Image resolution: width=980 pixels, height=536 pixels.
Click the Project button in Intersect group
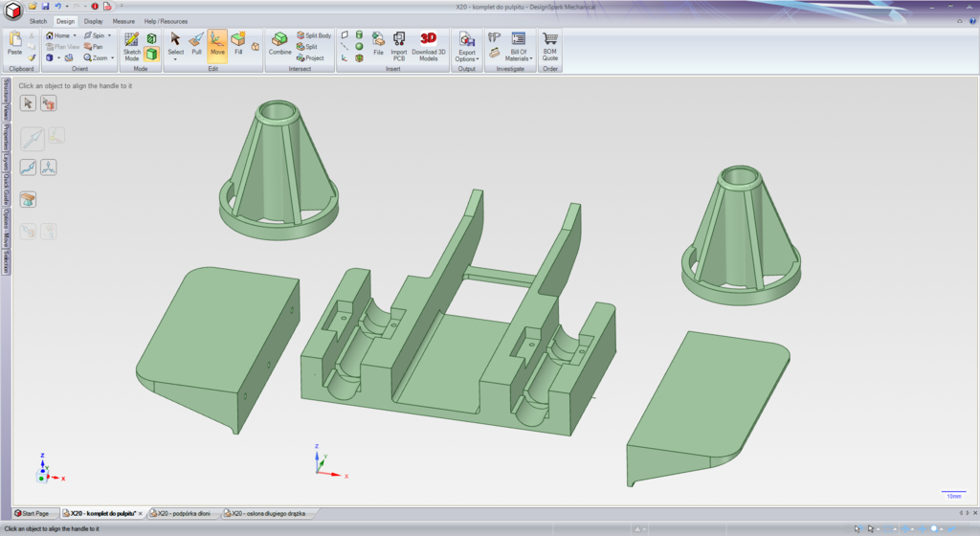[x=310, y=57]
